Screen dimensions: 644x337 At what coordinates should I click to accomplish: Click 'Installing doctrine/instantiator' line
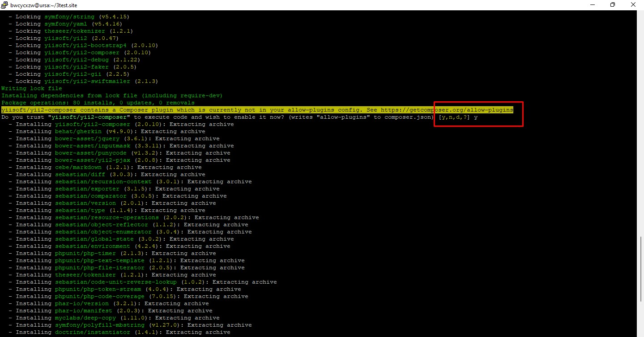(119, 332)
